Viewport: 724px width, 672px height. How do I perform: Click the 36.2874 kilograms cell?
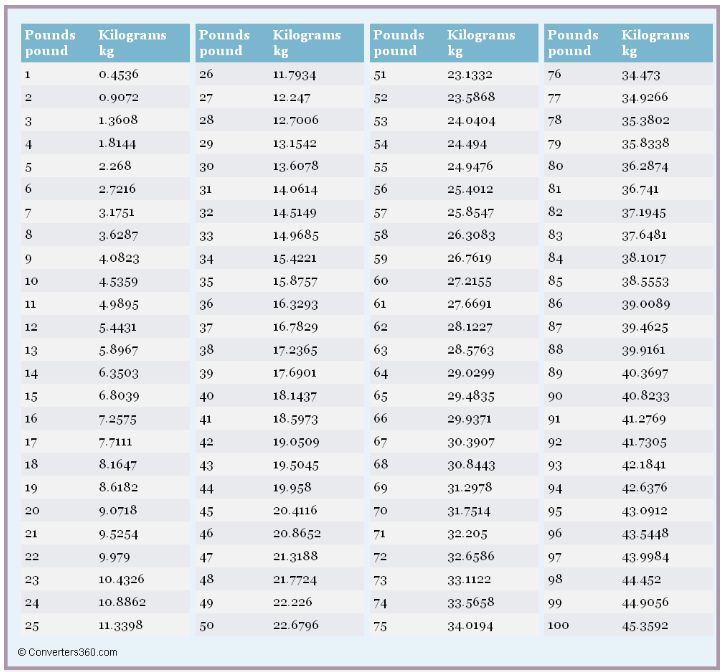coord(645,166)
